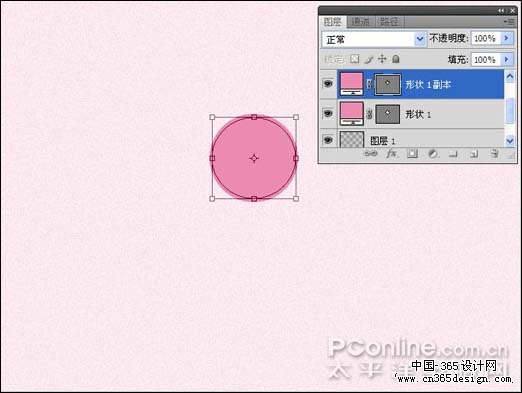The width and height of the screenshot is (522, 393).
Task: Delete layer with the trash icon
Action: pos(494,154)
